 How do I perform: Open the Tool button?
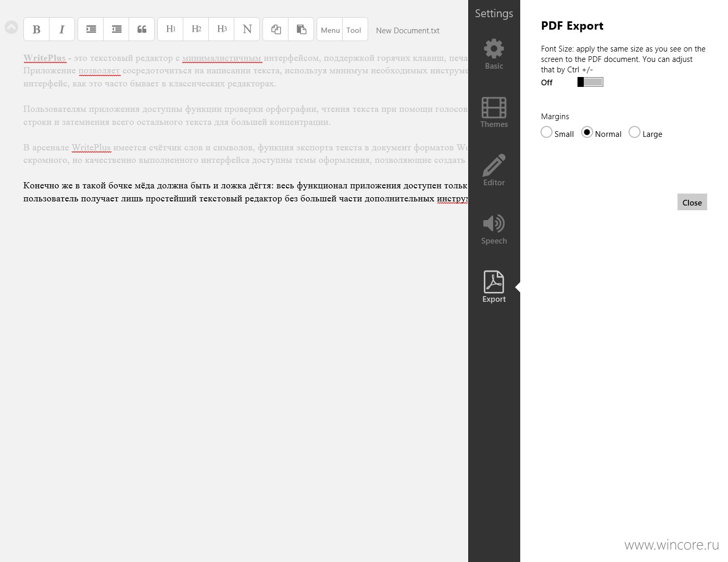354,30
